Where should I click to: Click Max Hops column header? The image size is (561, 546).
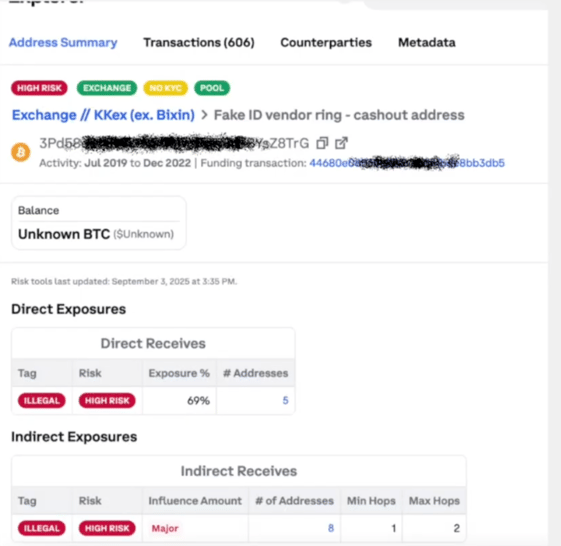tap(434, 501)
